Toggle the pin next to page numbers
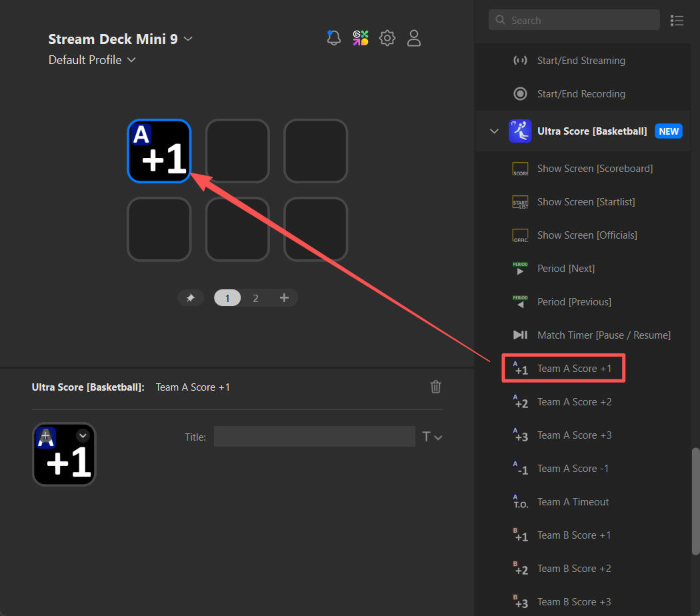Image resolution: width=700 pixels, height=616 pixels. click(191, 297)
